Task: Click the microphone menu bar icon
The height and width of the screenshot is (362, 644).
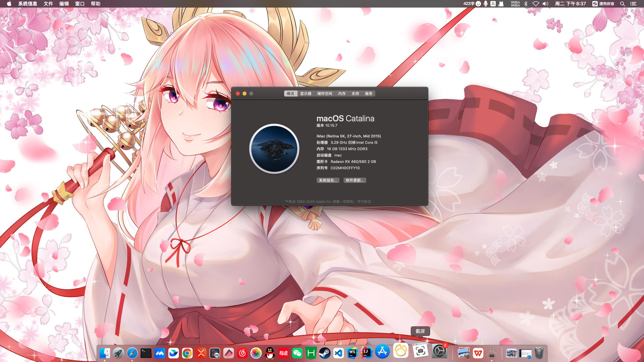Action: tap(486, 4)
